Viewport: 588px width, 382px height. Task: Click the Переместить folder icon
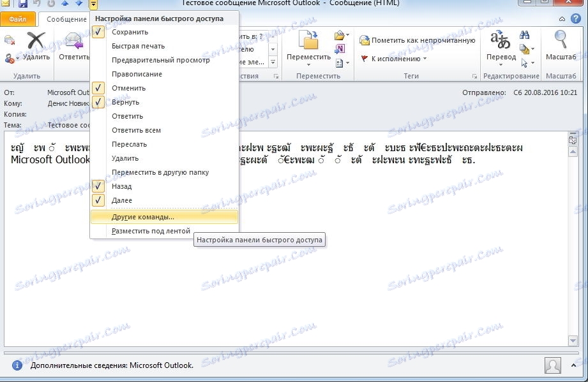pyautogui.click(x=308, y=40)
